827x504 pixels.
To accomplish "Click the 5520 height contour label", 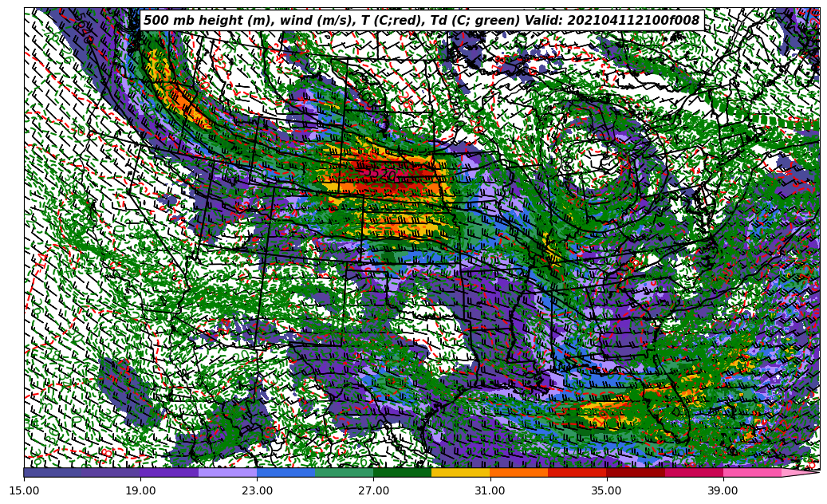I will point(379,175).
